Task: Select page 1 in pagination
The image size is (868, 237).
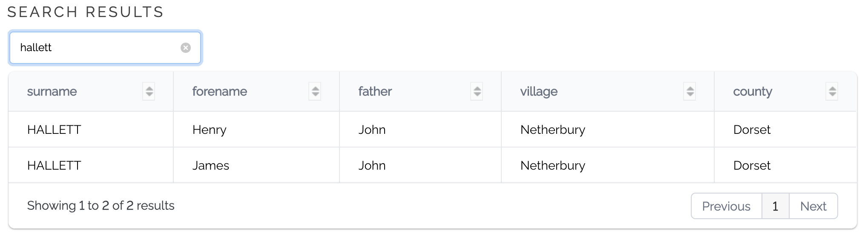Action: 775,206
